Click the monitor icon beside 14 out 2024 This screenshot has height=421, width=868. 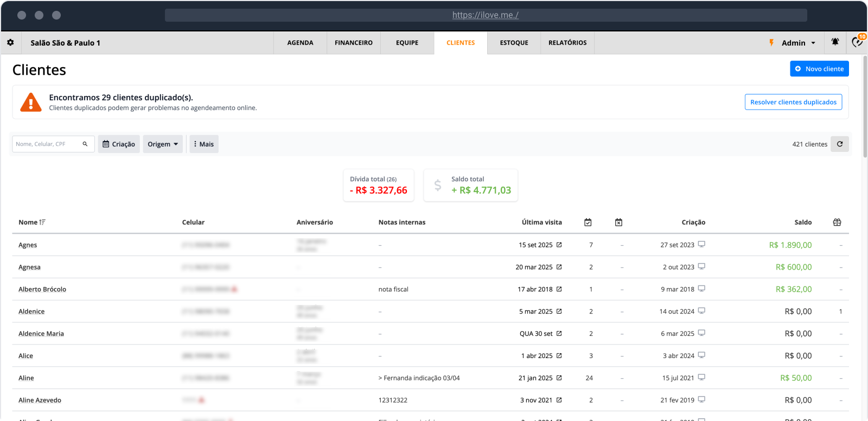click(701, 311)
